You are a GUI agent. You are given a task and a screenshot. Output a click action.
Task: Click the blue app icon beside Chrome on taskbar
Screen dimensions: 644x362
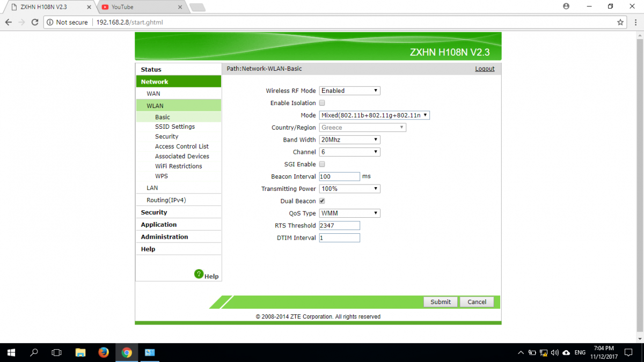tap(150, 352)
